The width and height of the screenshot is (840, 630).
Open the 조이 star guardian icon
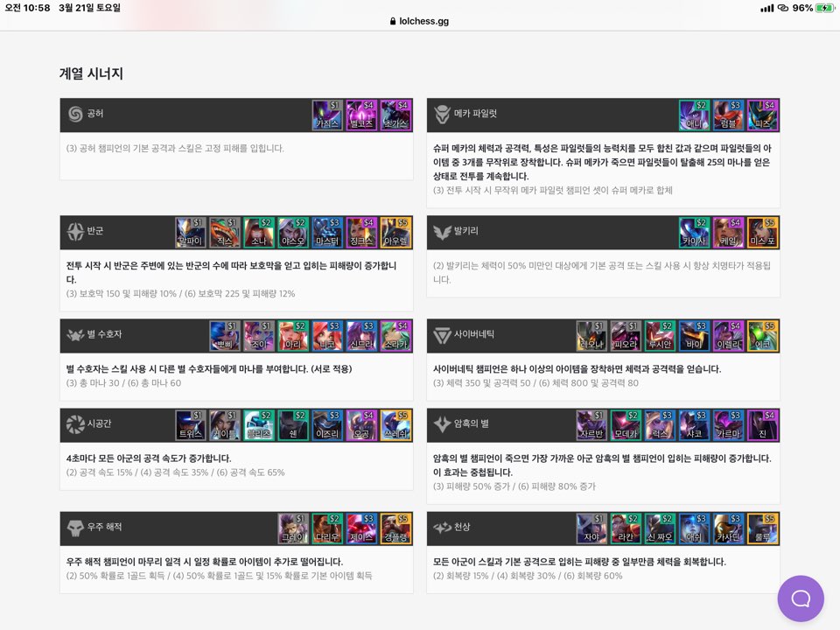(x=259, y=336)
